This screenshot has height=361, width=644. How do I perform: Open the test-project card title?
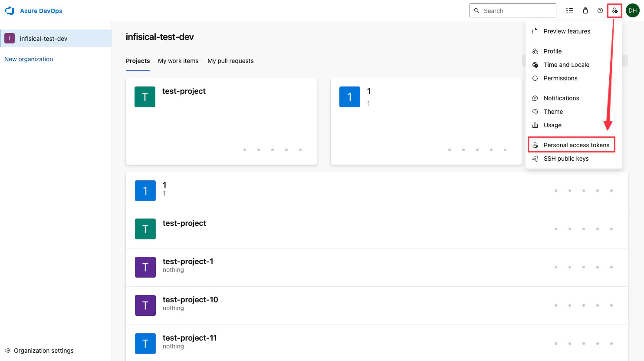[x=184, y=91]
